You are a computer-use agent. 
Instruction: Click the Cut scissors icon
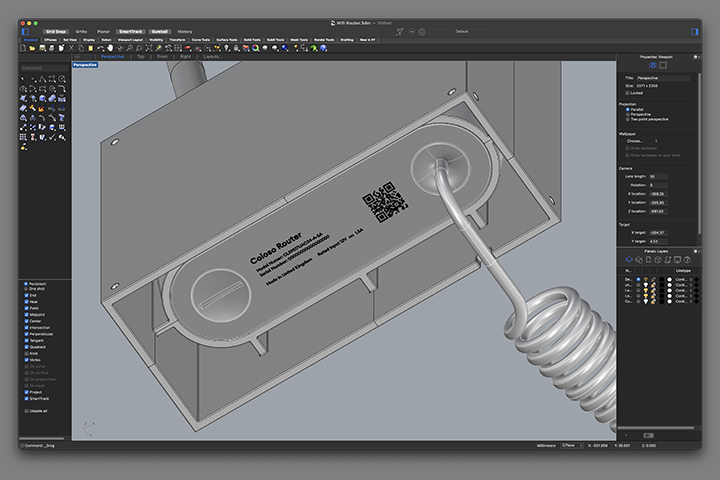[72, 48]
